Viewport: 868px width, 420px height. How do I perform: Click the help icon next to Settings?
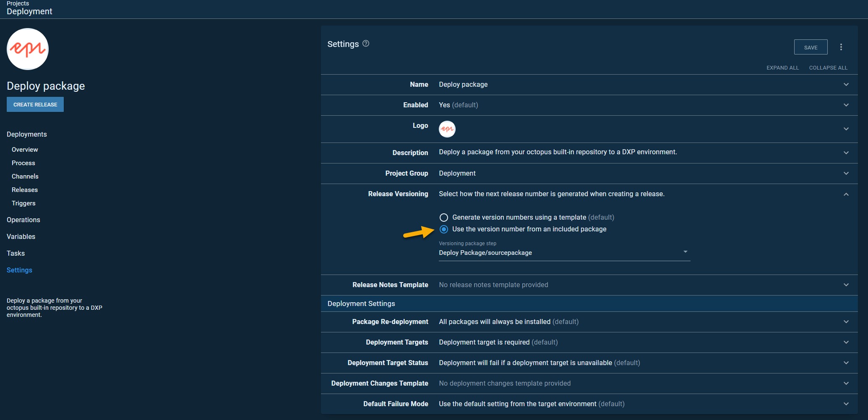366,44
